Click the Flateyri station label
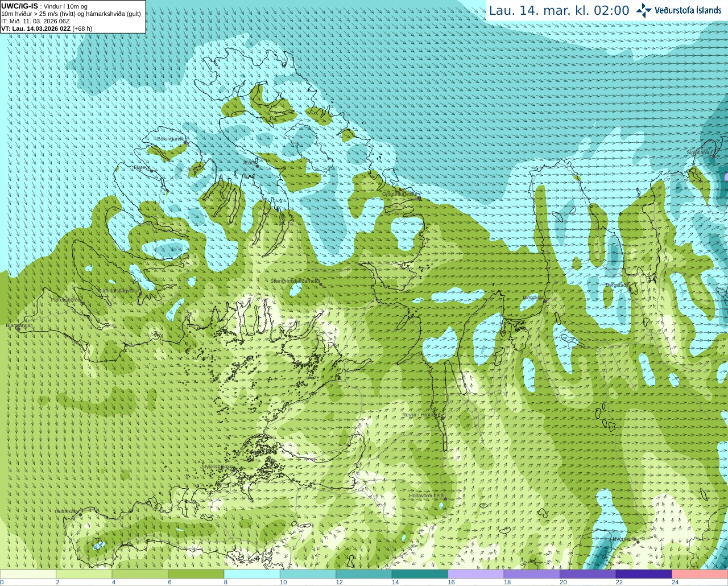Image resolution: width=728 pixels, height=586 pixels. (x=142, y=167)
